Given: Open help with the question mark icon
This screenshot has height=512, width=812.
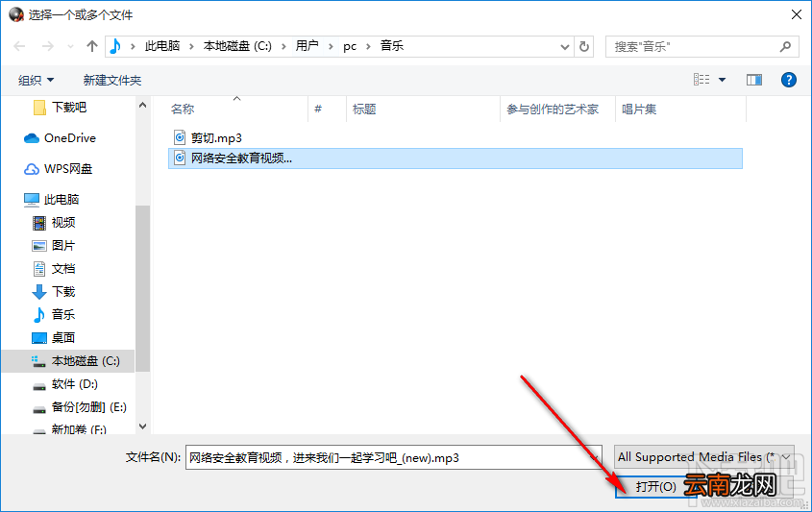Looking at the screenshot, I should [x=789, y=80].
